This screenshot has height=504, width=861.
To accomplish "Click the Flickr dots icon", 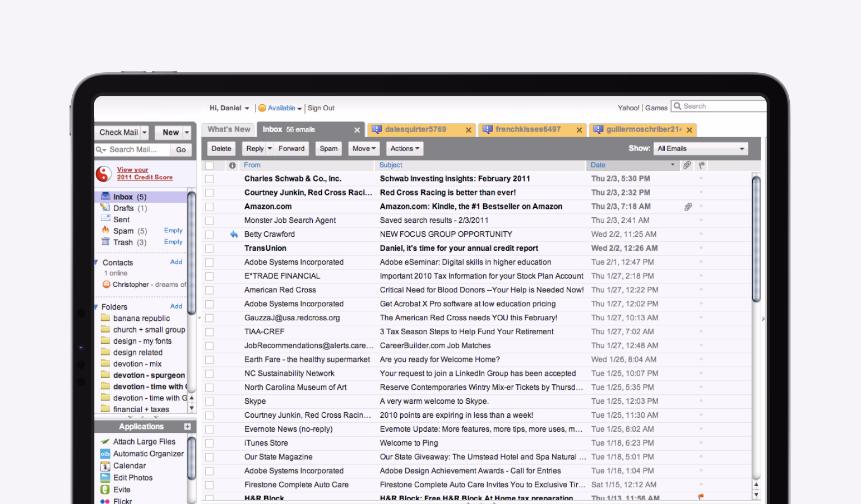I will 105,501.
